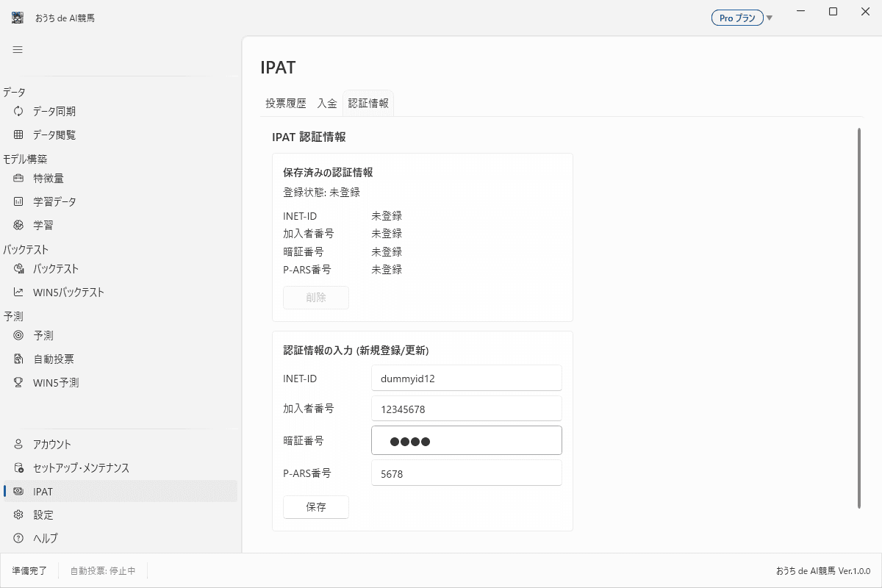
Task: Click the 削除 button
Action: 316,298
